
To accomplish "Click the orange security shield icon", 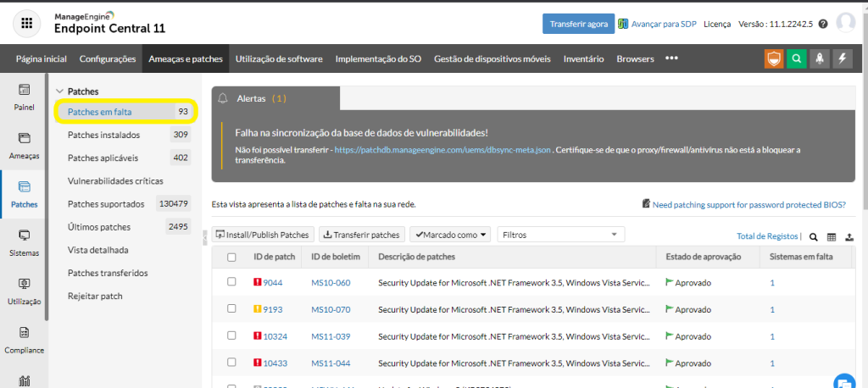I will pos(773,58).
